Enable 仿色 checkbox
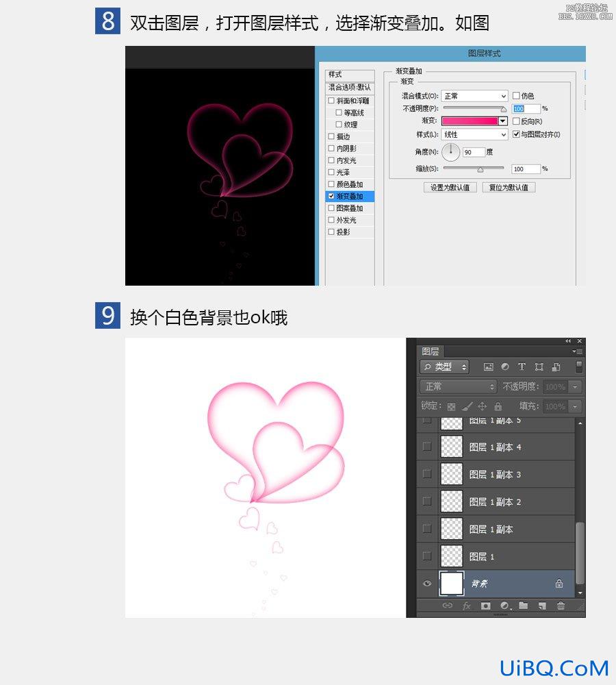Image resolution: width=616 pixels, height=685 pixels. (516, 95)
